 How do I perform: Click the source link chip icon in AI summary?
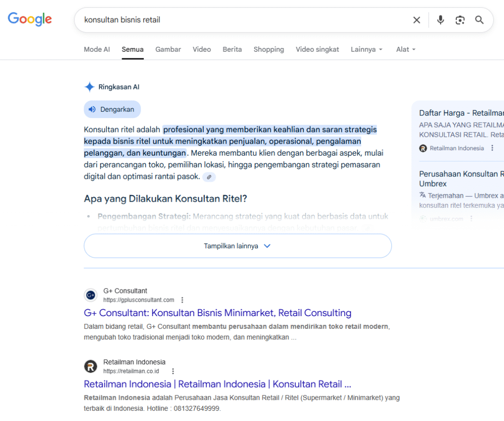209,177
